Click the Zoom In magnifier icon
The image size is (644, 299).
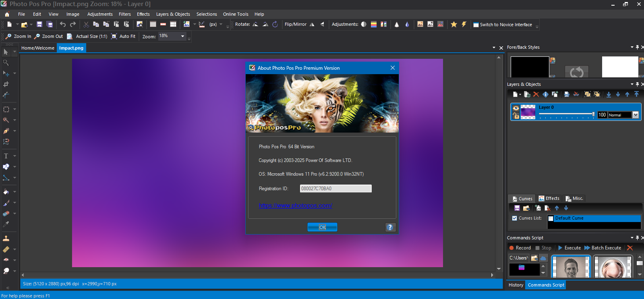click(8, 36)
